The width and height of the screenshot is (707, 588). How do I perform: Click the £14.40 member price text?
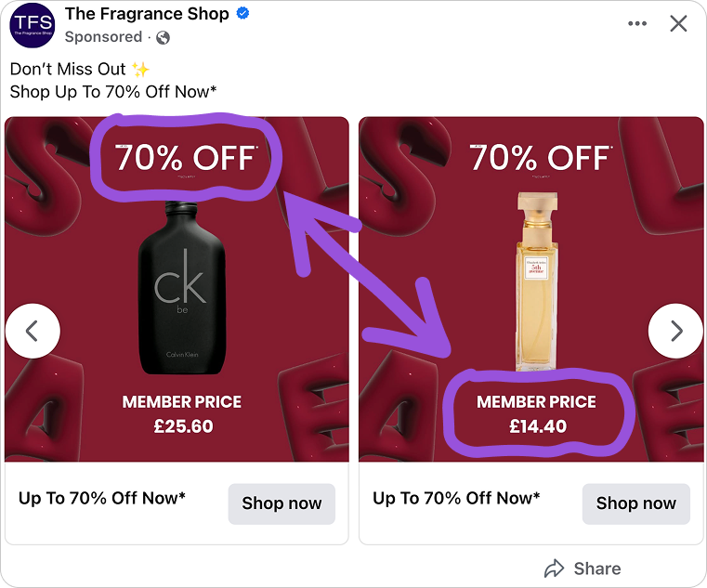[537, 427]
